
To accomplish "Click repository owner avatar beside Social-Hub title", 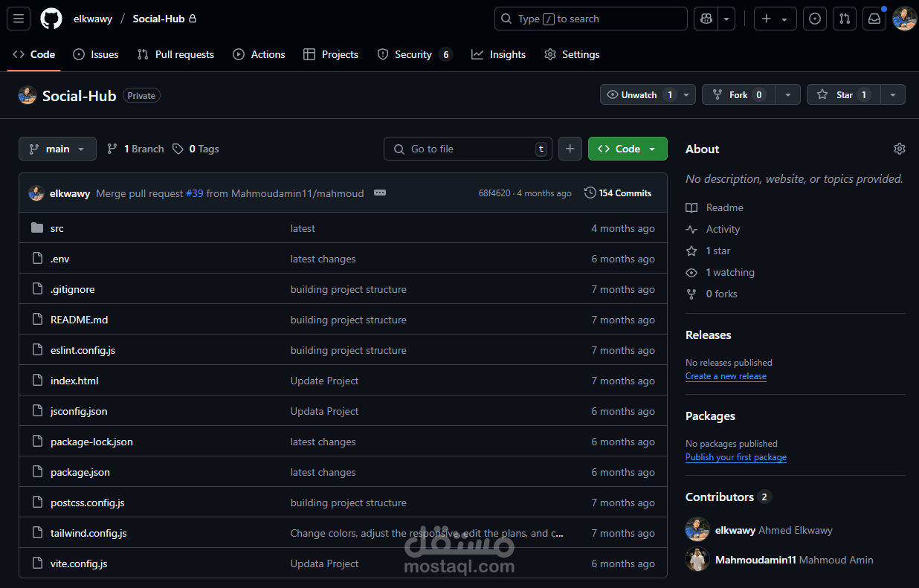I will pos(28,95).
